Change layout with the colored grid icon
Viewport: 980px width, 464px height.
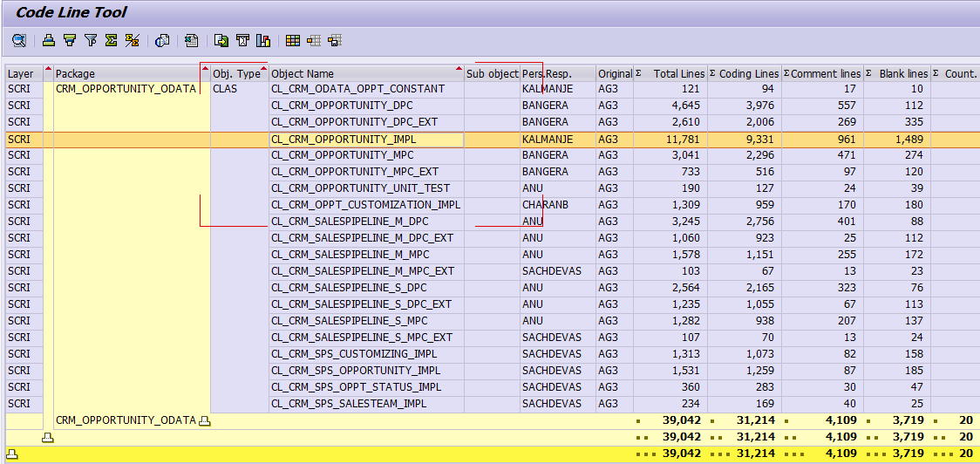point(292,41)
